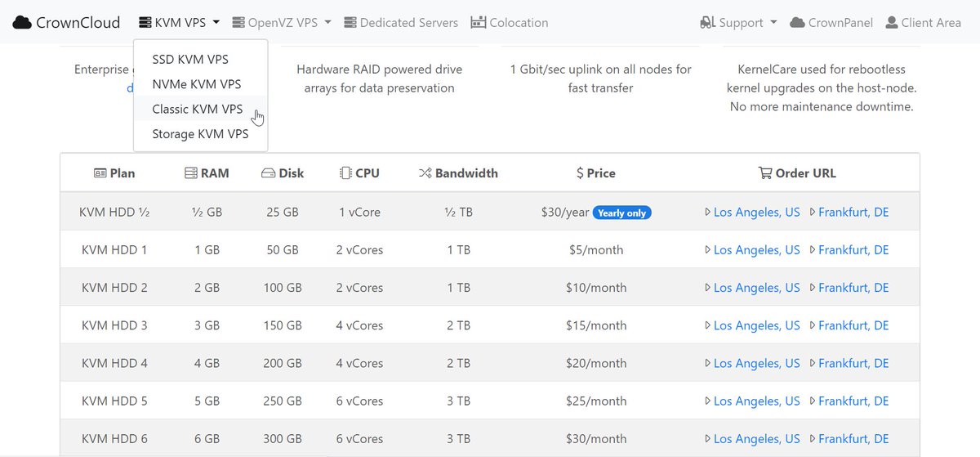This screenshot has width=980, height=457.
Task: Click the ½ TB bandwidth cell
Action: [458, 213]
